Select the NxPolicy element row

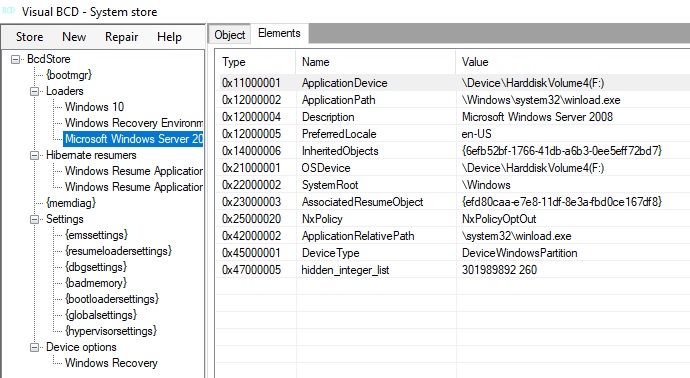pyautogui.click(x=453, y=219)
